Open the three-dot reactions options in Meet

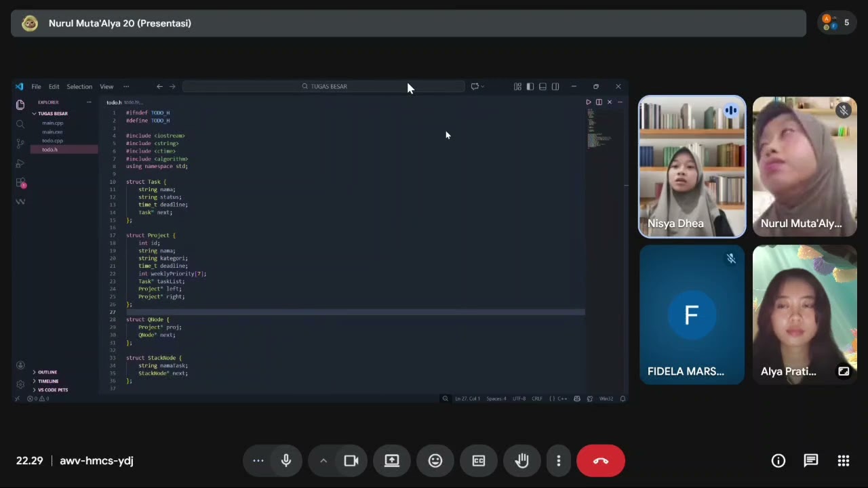tap(258, 461)
